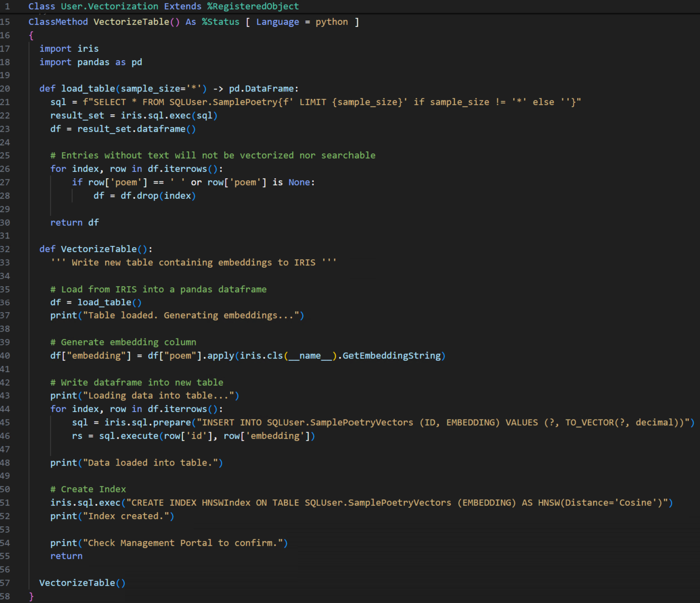Select line number 45 in the gutter

[x=5, y=423]
